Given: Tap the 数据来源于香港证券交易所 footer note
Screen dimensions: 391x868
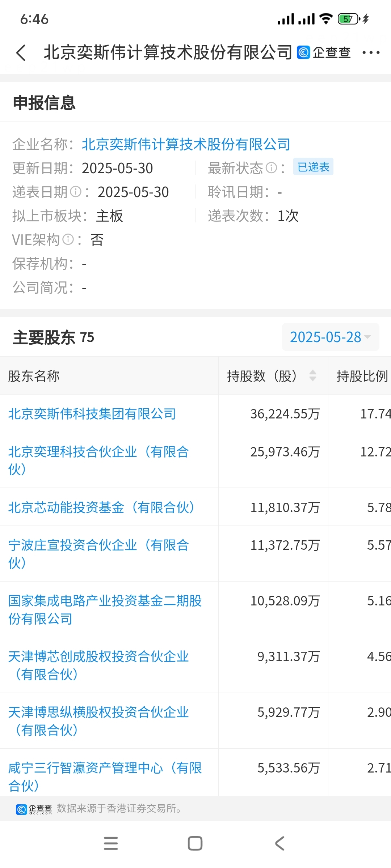Looking at the screenshot, I should click(x=119, y=809).
